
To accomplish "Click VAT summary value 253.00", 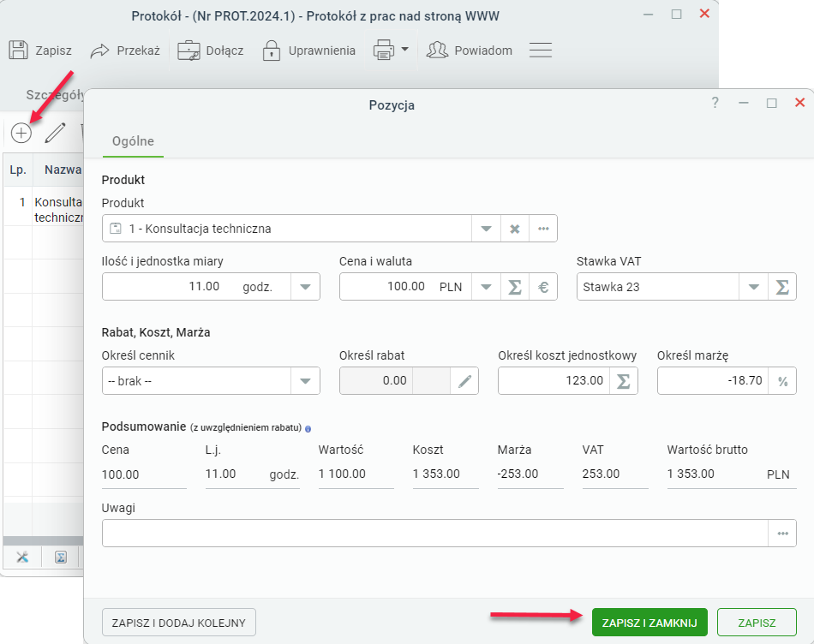I will pos(601,474).
